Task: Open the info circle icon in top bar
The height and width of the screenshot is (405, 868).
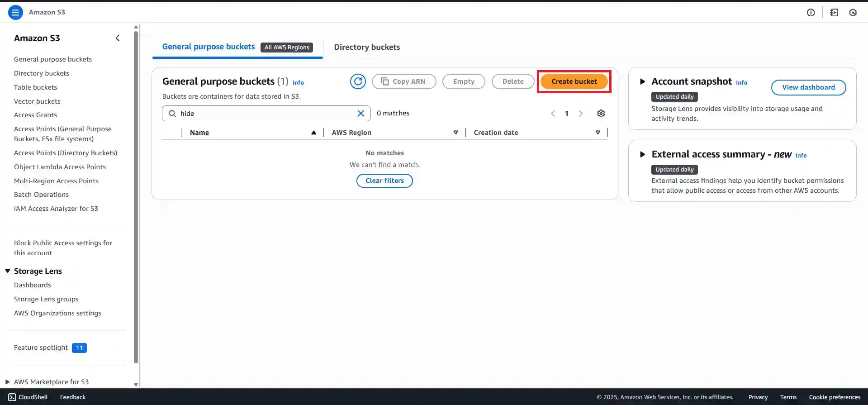Action: [811, 12]
